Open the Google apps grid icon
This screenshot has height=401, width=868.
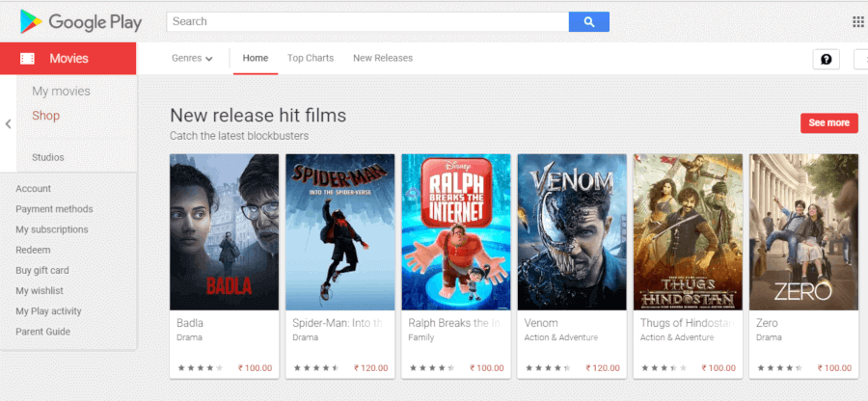858,21
